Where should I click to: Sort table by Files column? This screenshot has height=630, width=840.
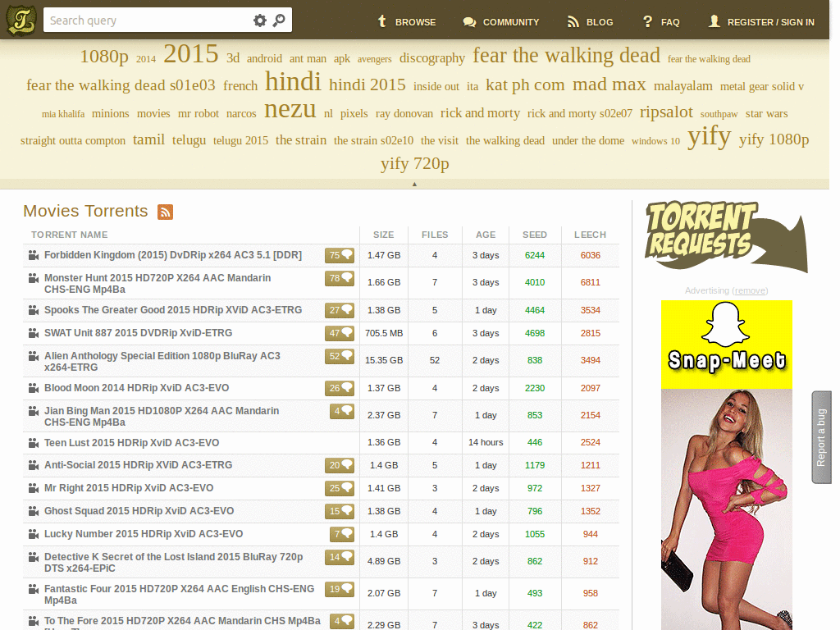click(435, 235)
